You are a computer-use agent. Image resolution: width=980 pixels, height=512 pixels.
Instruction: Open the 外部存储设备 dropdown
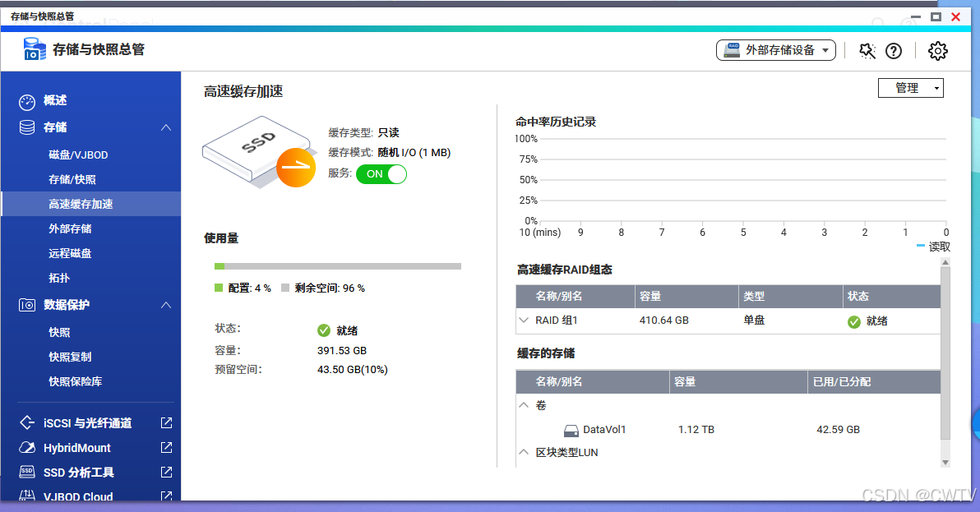click(775, 50)
